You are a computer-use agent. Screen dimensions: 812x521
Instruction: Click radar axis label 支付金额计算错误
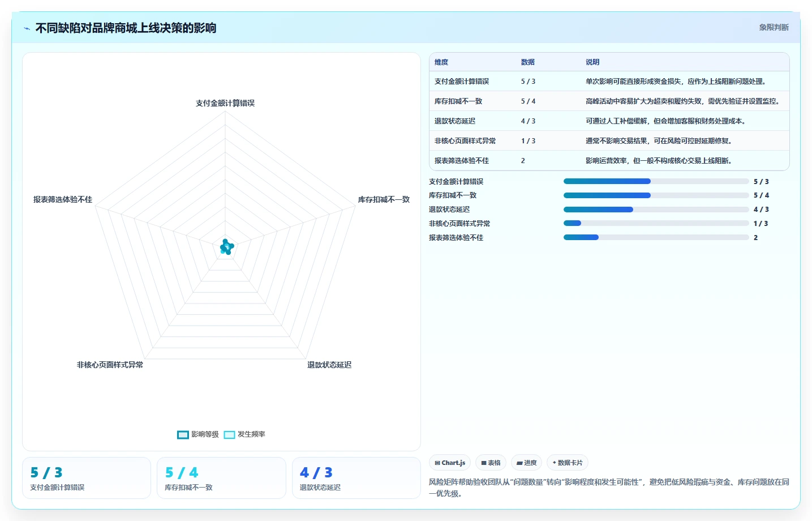point(225,103)
